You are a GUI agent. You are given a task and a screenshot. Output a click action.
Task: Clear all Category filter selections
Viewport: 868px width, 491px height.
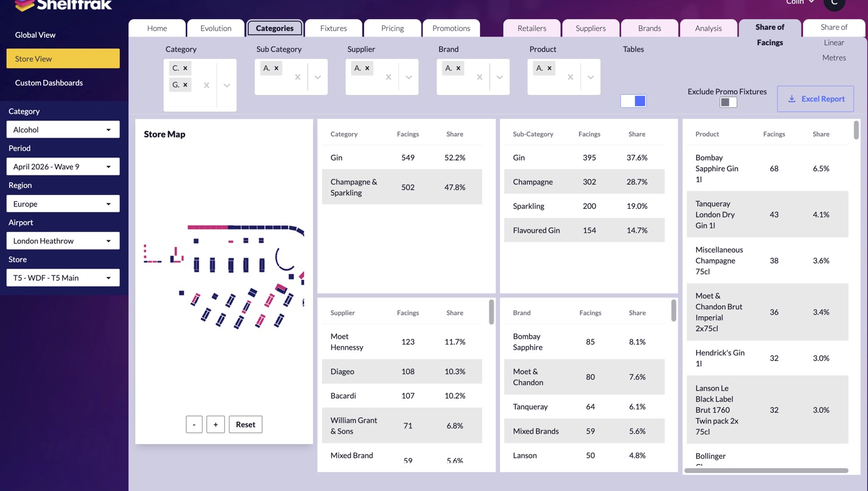point(206,85)
